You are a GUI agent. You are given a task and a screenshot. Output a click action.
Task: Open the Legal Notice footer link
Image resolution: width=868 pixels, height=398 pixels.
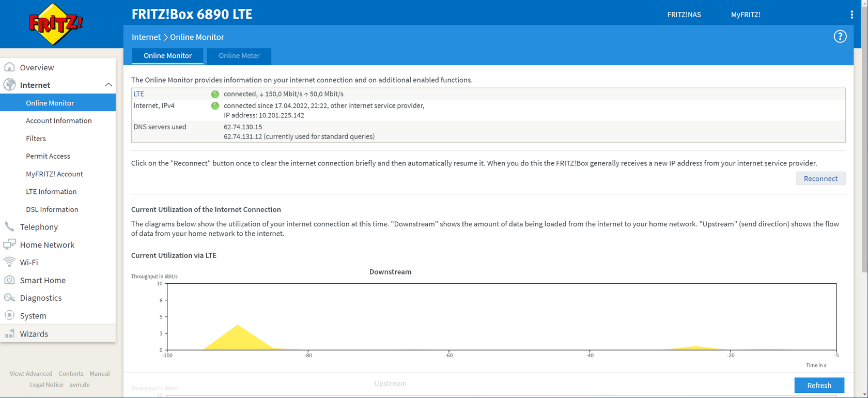pyautogui.click(x=47, y=385)
